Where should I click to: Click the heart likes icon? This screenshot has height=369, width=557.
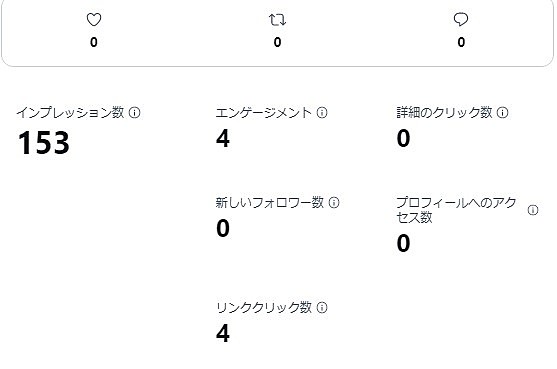click(x=94, y=20)
